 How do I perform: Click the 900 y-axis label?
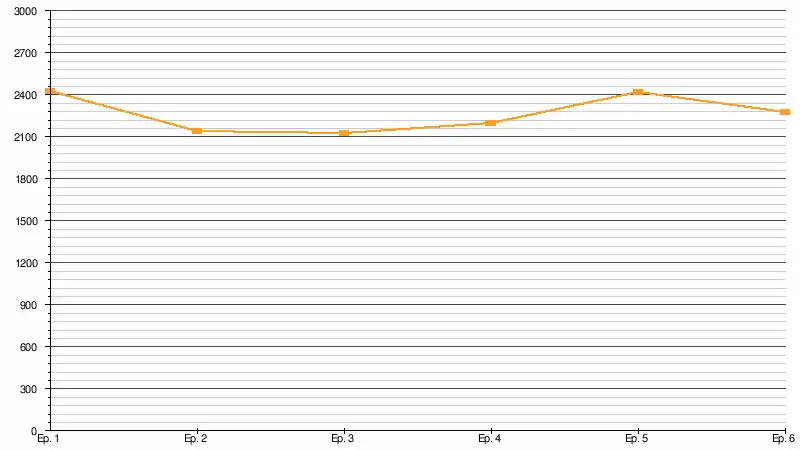coord(29,305)
